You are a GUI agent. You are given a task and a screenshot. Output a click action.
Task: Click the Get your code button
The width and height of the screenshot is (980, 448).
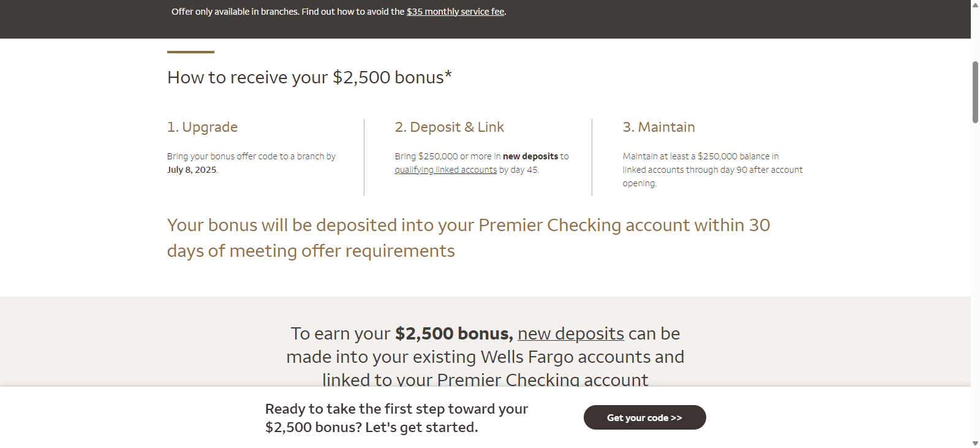pyautogui.click(x=644, y=417)
